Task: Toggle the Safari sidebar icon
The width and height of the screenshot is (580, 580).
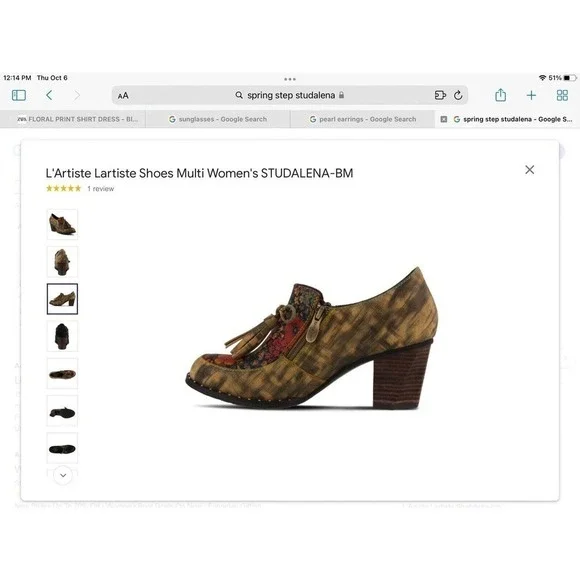Action: [19, 95]
